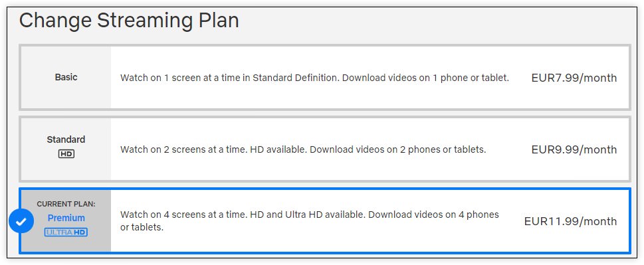Image resolution: width=644 pixels, height=265 pixels.
Task: Click the dark gray Premium name cell
Action: 66,221
